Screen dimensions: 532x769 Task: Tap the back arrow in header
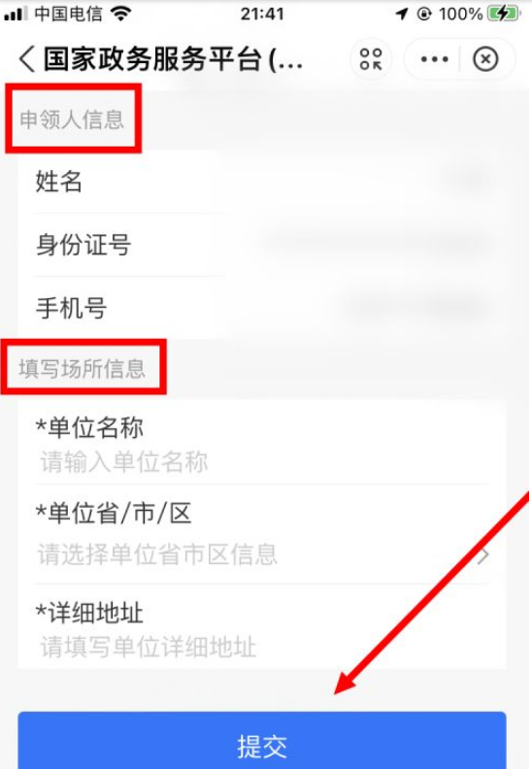[26, 59]
